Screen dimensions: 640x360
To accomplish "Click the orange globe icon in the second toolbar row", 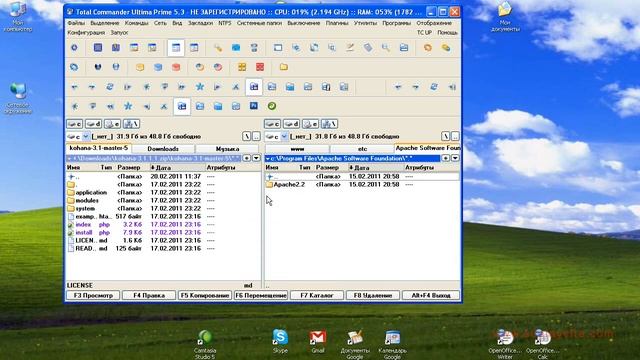I will pos(200,67).
